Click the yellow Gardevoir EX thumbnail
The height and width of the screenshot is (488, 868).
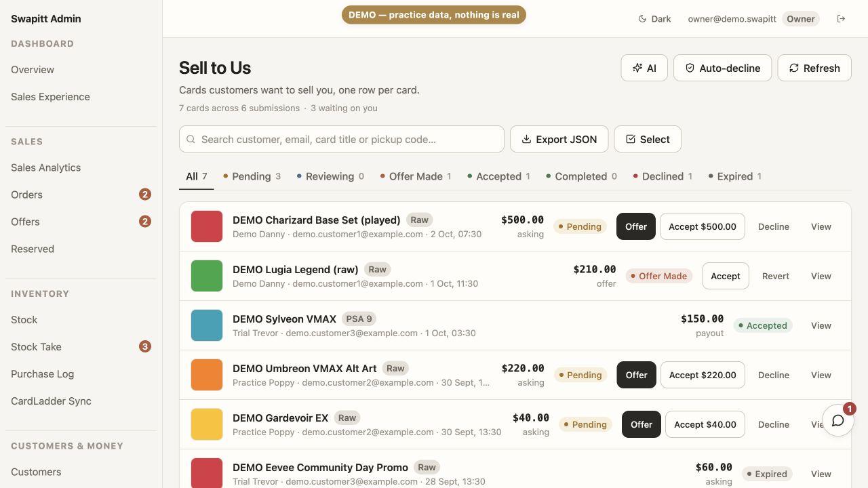207,424
